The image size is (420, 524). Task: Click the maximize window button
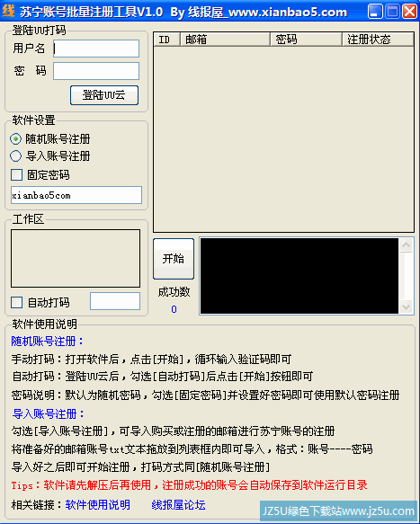393,12
